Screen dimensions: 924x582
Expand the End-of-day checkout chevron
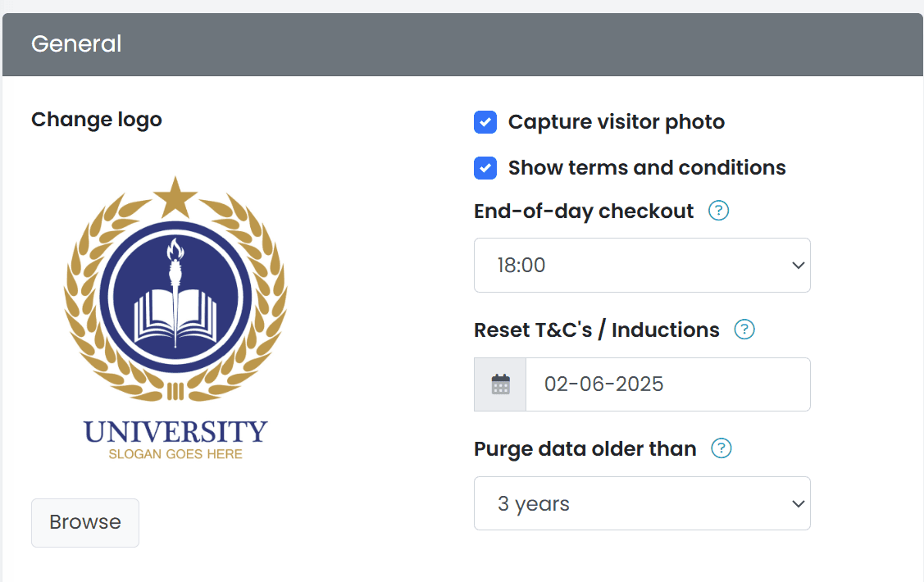[798, 265]
